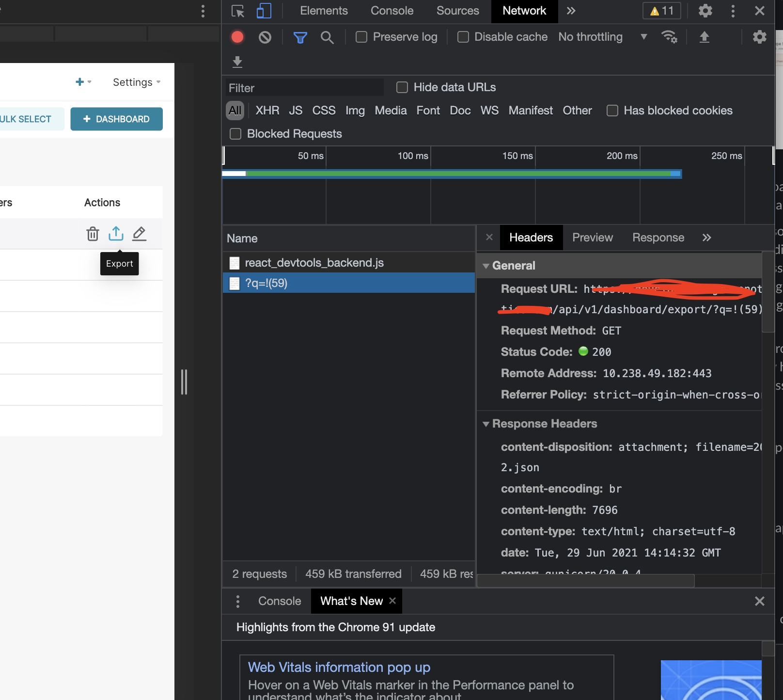
Task: Filter requests by Img
Action: pos(355,111)
